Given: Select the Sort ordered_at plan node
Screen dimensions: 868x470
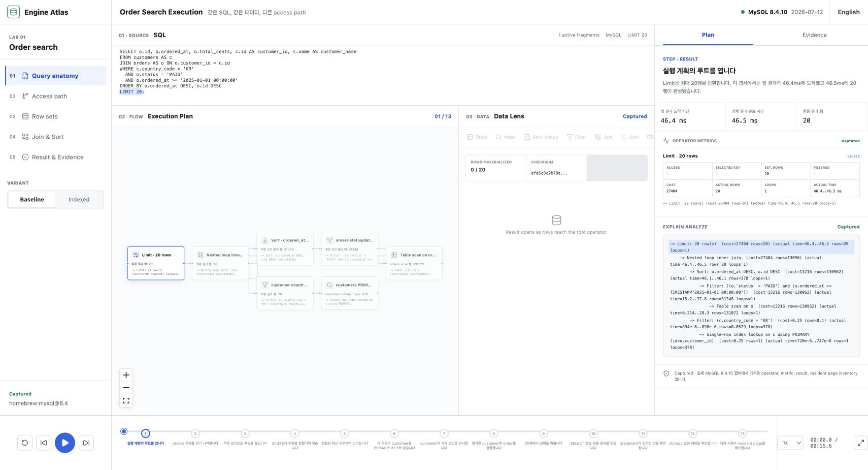Looking at the screenshot, I should pyautogui.click(x=285, y=248).
